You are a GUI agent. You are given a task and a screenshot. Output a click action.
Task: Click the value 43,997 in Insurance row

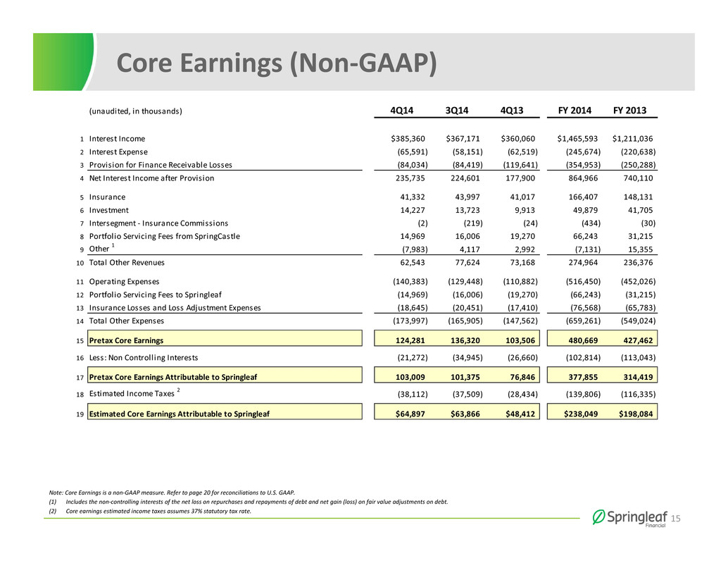coord(467,197)
